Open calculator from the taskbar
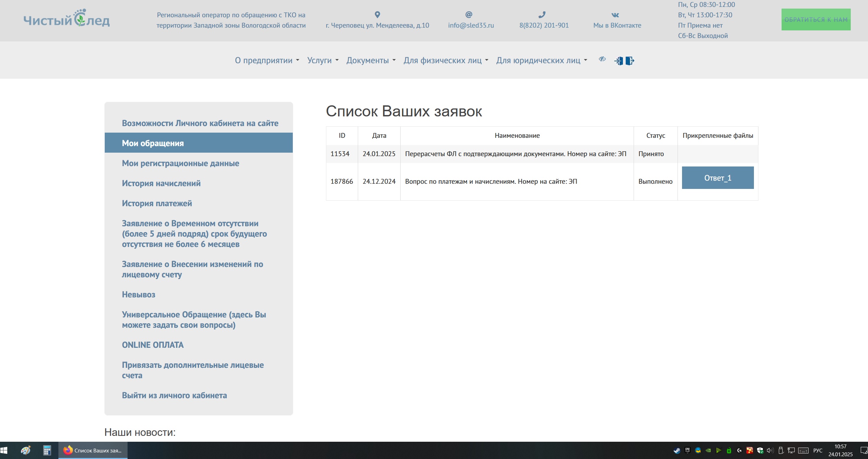The image size is (868, 459). [47, 450]
